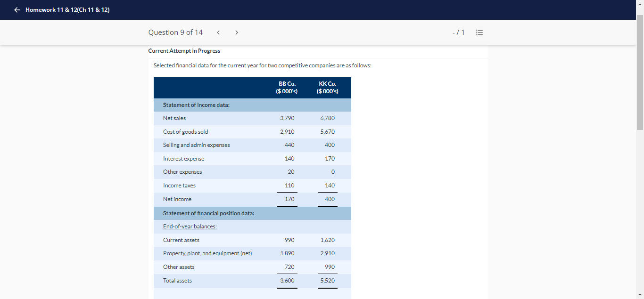Image resolution: width=644 pixels, height=299 pixels.
Task: Click BB Co. net income value 170
Action: pyautogui.click(x=289, y=199)
